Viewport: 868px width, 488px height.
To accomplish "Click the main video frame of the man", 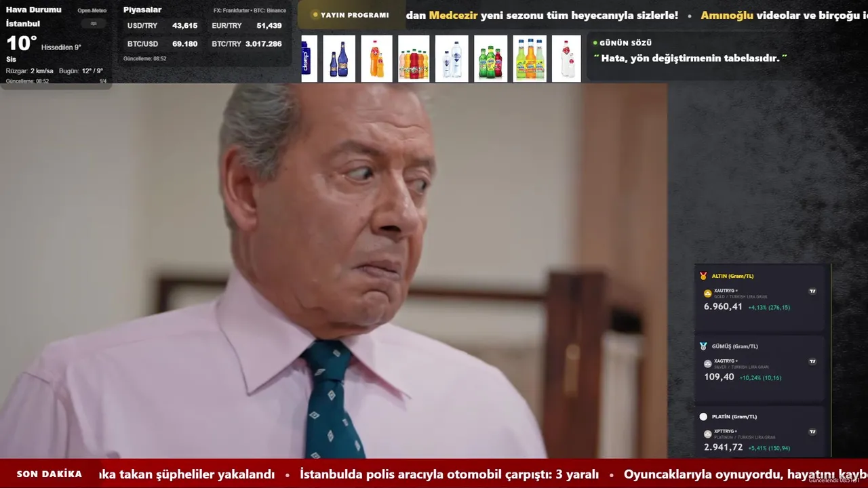I will pyautogui.click(x=334, y=271).
